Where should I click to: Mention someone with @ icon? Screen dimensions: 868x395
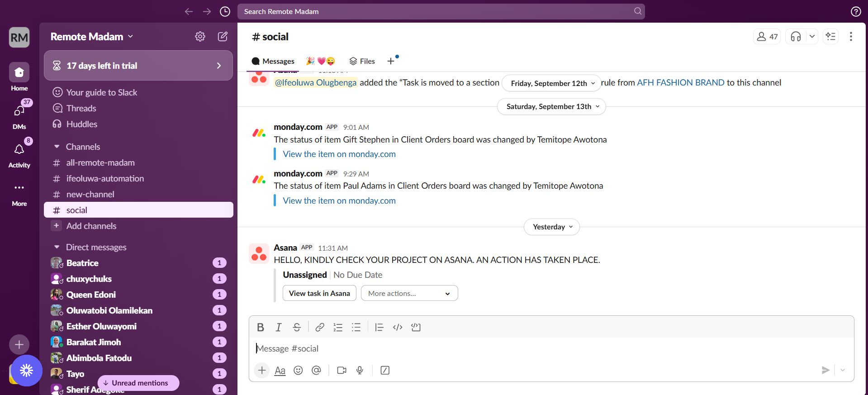tap(316, 370)
